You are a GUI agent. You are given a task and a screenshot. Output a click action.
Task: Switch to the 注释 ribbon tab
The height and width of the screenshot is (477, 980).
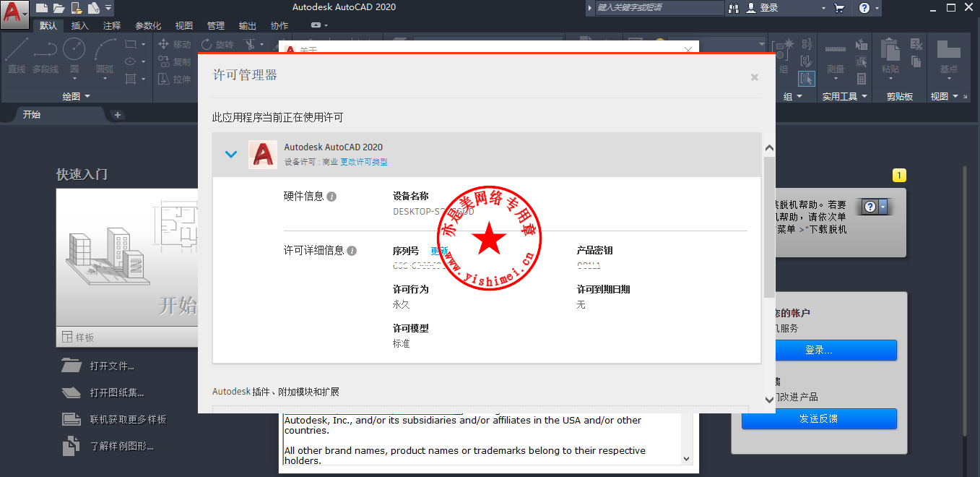(x=112, y=25)
